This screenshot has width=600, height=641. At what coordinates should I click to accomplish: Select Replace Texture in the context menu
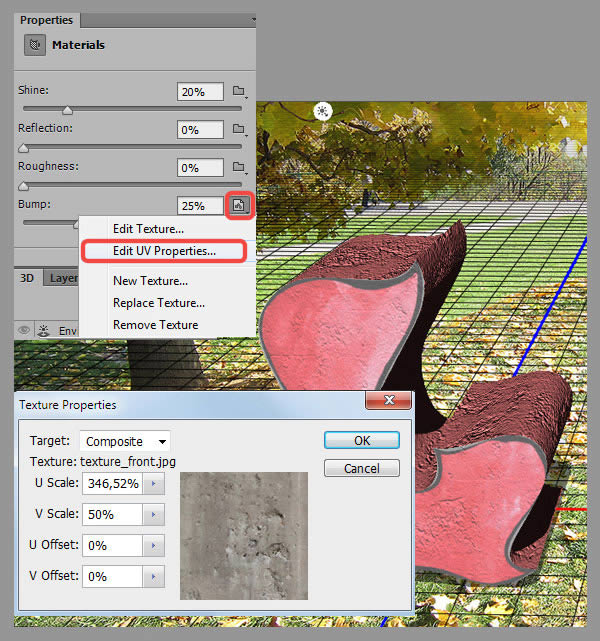(159, 303)
